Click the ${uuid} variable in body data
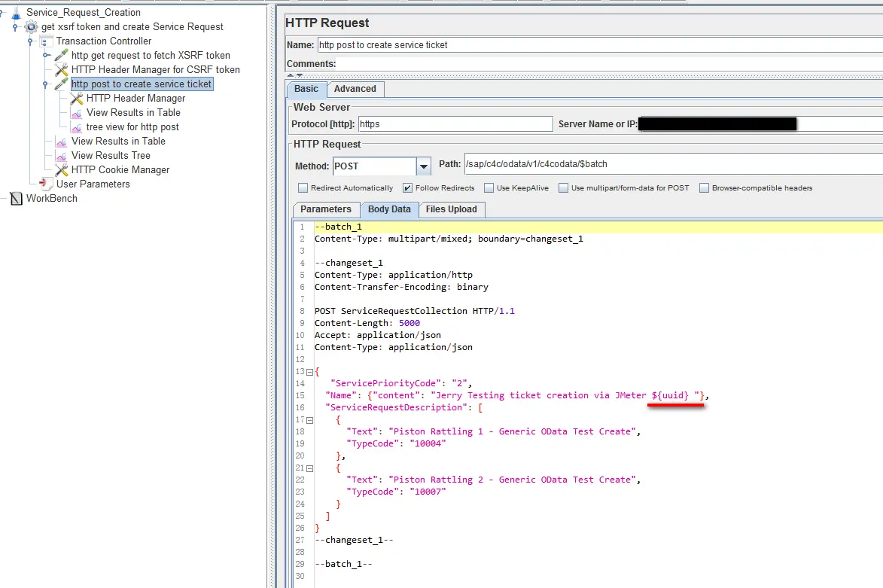 point(670,395)
